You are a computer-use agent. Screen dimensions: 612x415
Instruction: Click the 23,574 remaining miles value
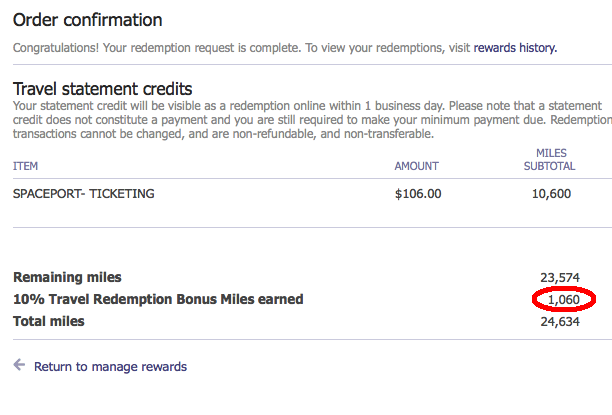click(560, 278)
